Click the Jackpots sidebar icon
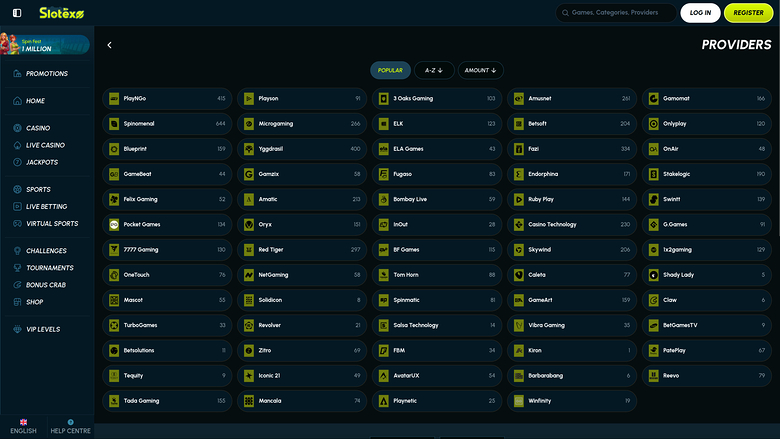Screen dimensions: 780x439 pyautogui.click(x=17, y=162)
